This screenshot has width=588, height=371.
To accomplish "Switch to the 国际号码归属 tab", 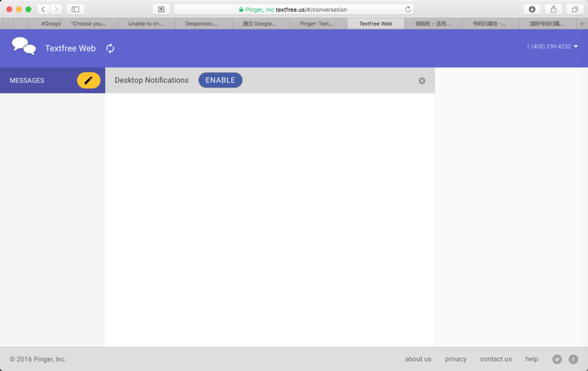I will [548, 24].
